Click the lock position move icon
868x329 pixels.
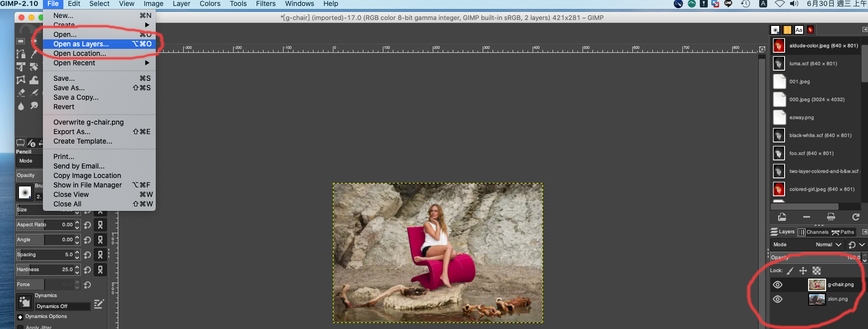tap(803, 271)
